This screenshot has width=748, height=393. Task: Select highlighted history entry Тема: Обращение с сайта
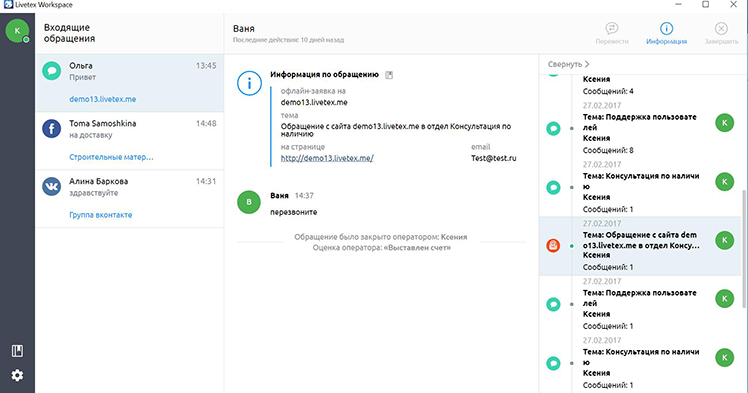[x=640, y=246]
